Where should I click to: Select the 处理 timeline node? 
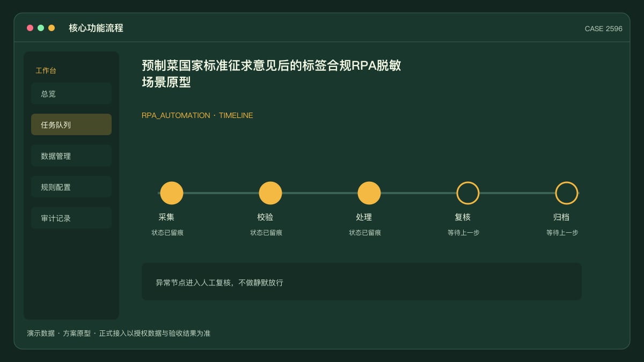369,193
